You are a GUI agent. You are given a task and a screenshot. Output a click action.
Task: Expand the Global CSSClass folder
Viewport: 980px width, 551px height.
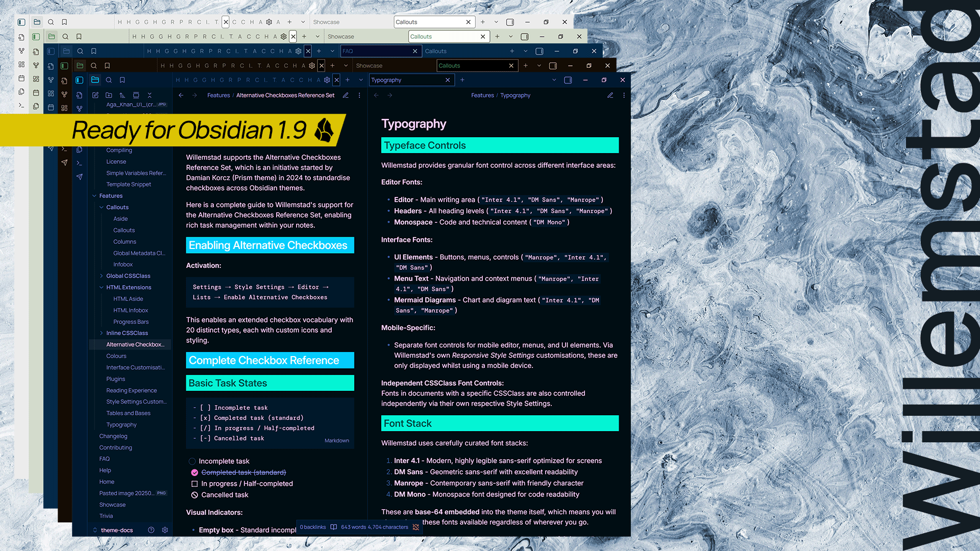click(102, 276)
